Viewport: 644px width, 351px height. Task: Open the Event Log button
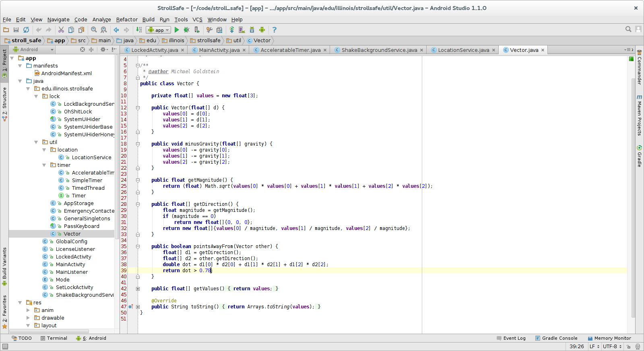[511, 338]
